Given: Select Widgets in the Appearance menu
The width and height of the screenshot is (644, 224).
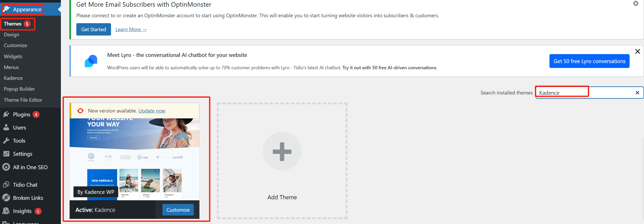Looking at the screenshot, I should pos(13,56).
